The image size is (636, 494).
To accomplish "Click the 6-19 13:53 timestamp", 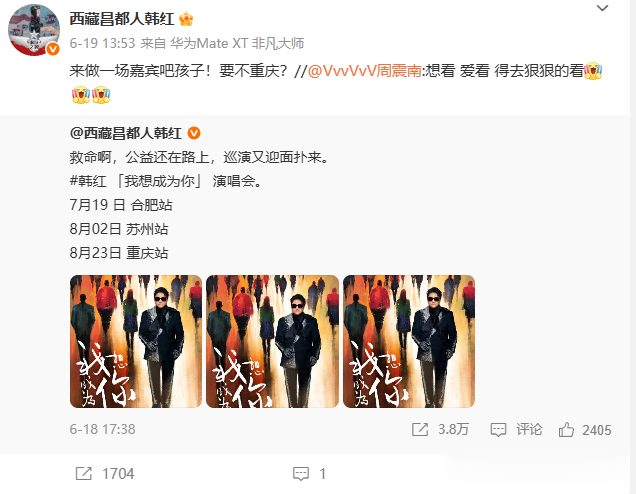I will point(102,43).
